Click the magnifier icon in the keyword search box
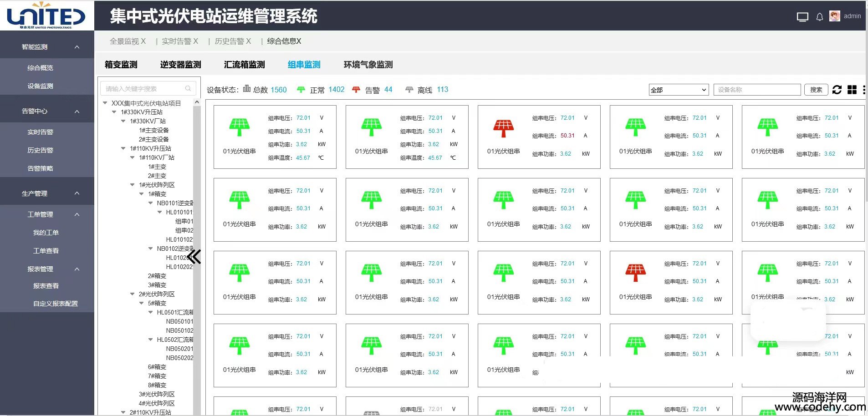This screenshot has width=868, height=416. tap(188, 88)
